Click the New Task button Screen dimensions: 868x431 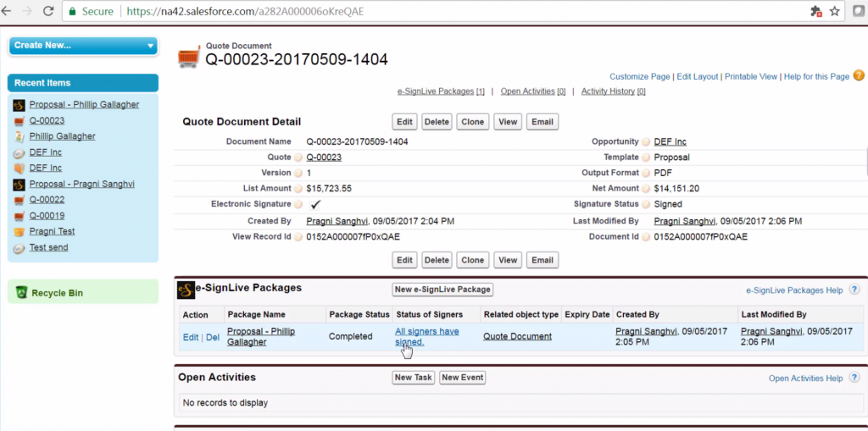tap(413, 378)
